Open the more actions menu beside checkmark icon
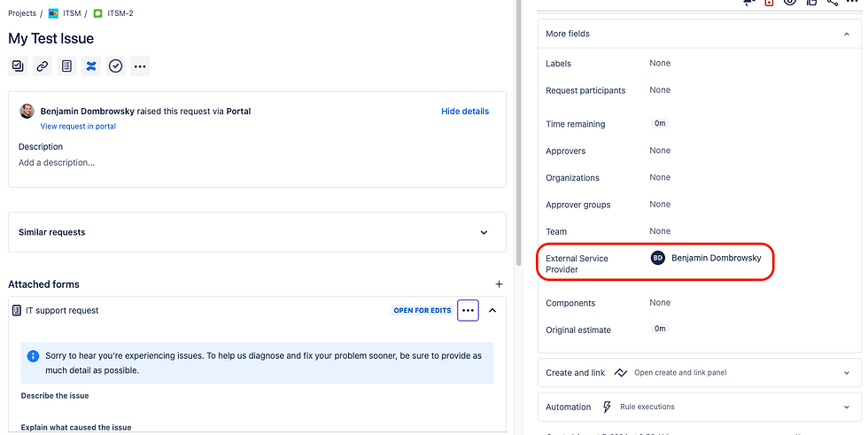The height and width of the screenshot is (435, 868). point(140,66)
